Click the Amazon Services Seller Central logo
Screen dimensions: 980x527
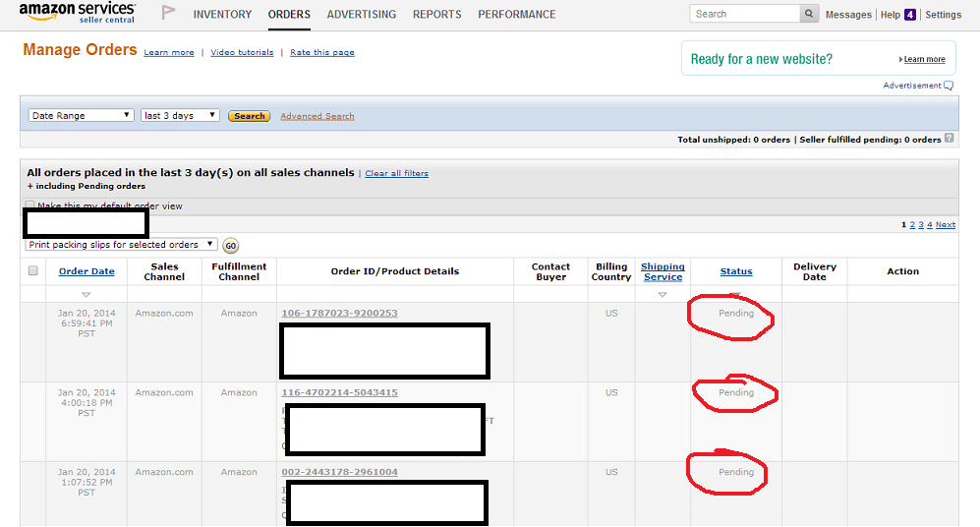[77, 14]
